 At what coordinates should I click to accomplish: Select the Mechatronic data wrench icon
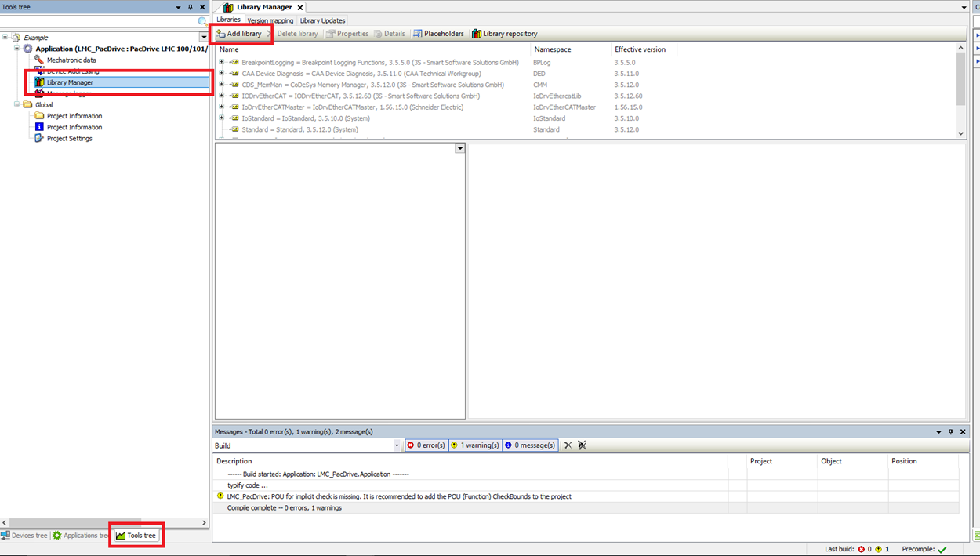[38, 59]
